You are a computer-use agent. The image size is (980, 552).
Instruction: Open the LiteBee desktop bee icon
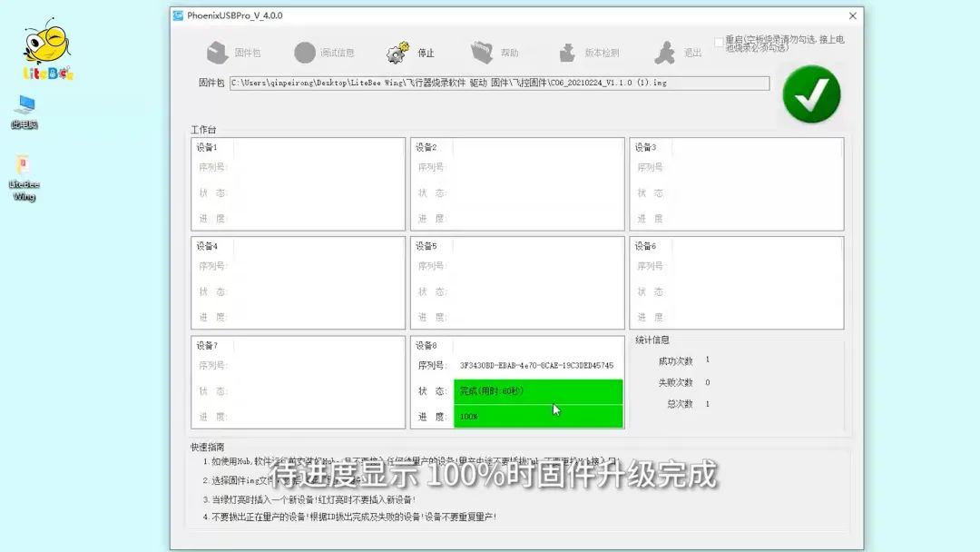pyautogui.click(x=48, y=49)
